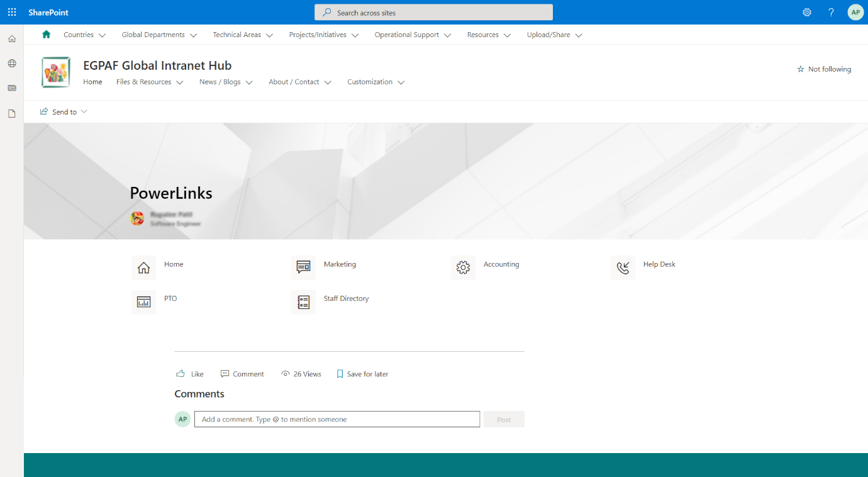Viewport: 868px width, 477px height.
Task: Open the Projects/Initiatives menu
Action: 318,35
